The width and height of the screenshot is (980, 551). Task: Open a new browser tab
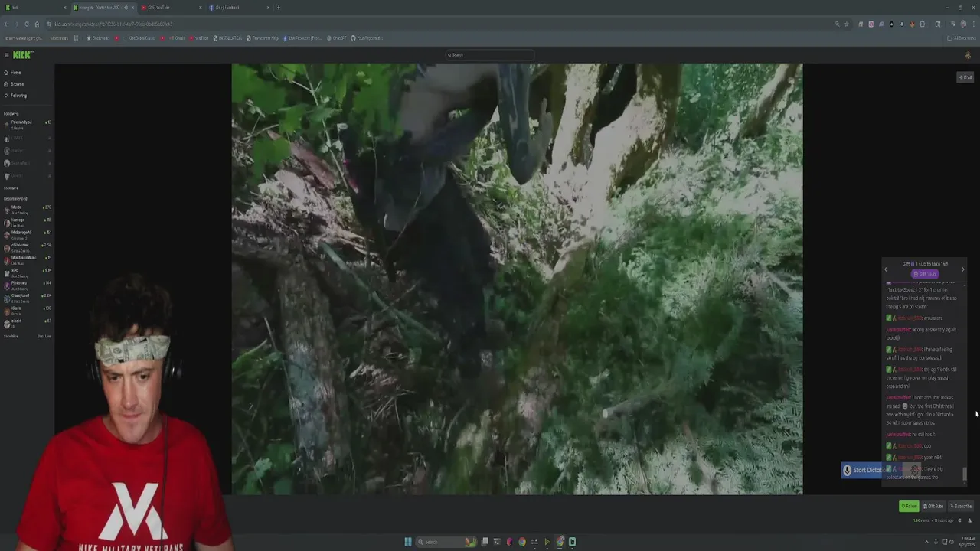pyautogui.click(x=279, y=8)
